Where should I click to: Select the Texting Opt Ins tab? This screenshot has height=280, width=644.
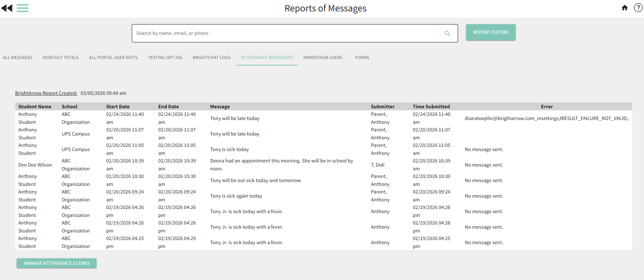pyautogui.click(x=165, y=58)
